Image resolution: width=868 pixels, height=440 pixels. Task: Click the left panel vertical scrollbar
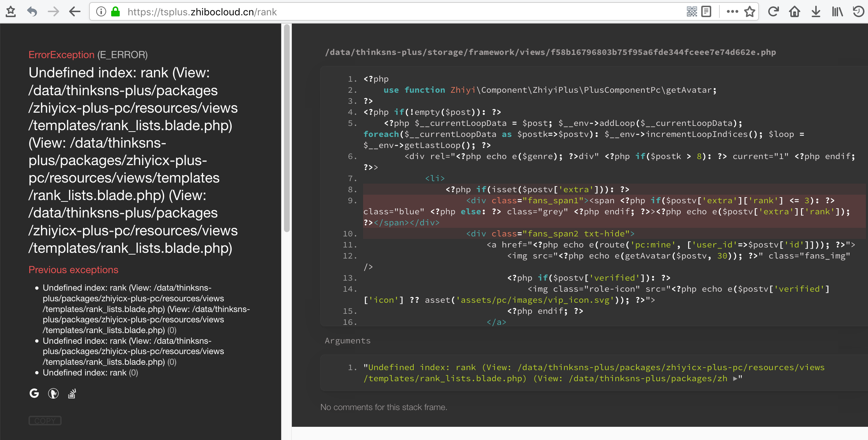pos(286,128)
